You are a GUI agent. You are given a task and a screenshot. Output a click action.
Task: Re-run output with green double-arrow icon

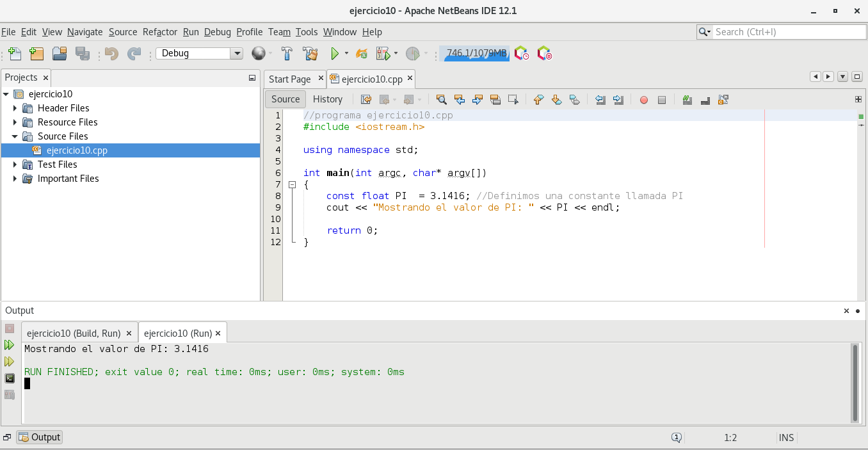pos(10,345)
